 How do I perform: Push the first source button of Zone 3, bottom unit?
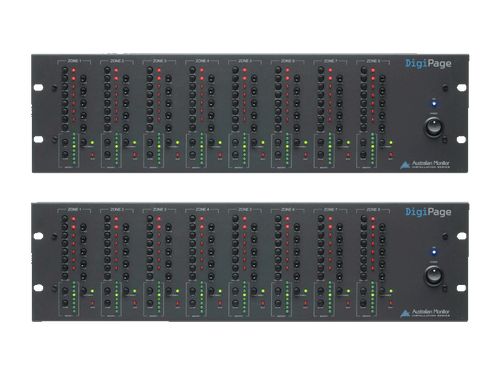click(x=150, y=219)
